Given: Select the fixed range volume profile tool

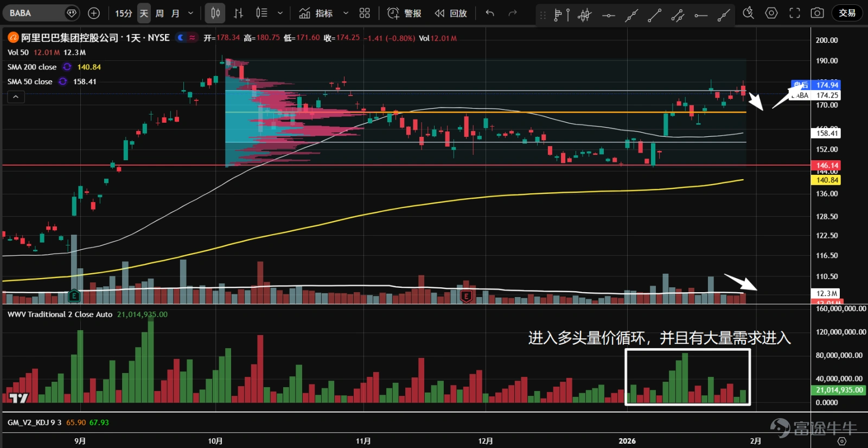Looking at the screenshot, I should 561,15.
